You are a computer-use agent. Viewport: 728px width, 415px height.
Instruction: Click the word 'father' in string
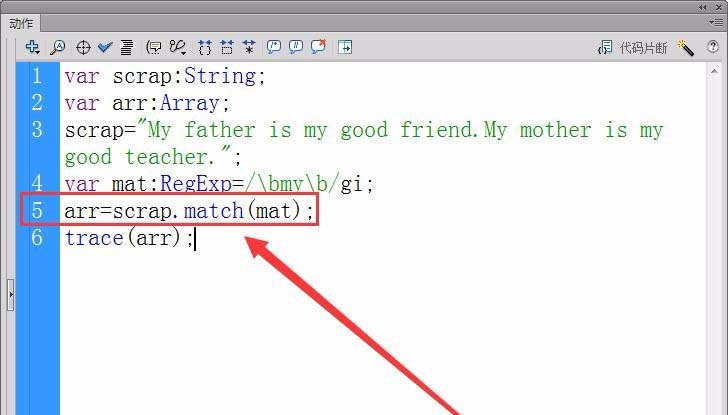[220, 130]
